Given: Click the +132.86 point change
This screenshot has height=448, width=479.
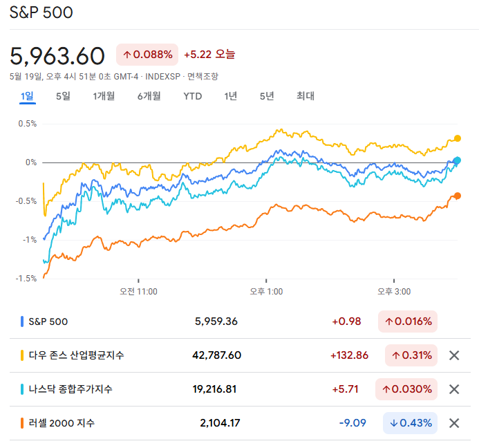Looking at the screenshot, I should 349,355.
